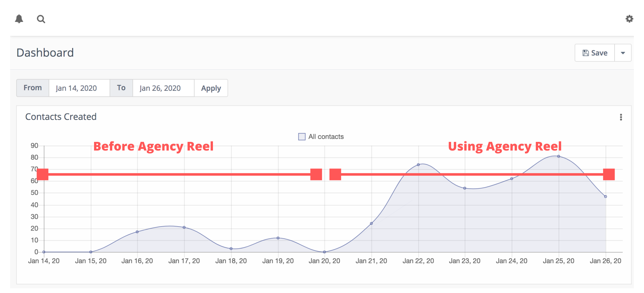Select the Jan 17 data point
This screenshot has height=293, width=644.
[184, 227]
